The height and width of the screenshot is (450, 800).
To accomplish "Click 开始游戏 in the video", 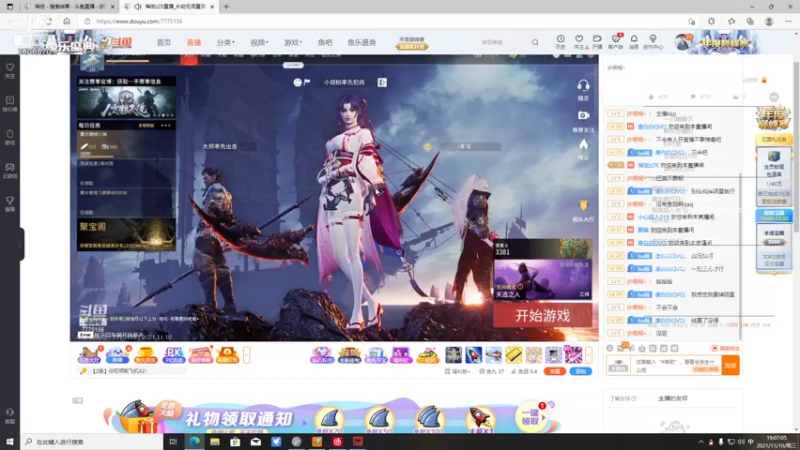I will 542,316.
